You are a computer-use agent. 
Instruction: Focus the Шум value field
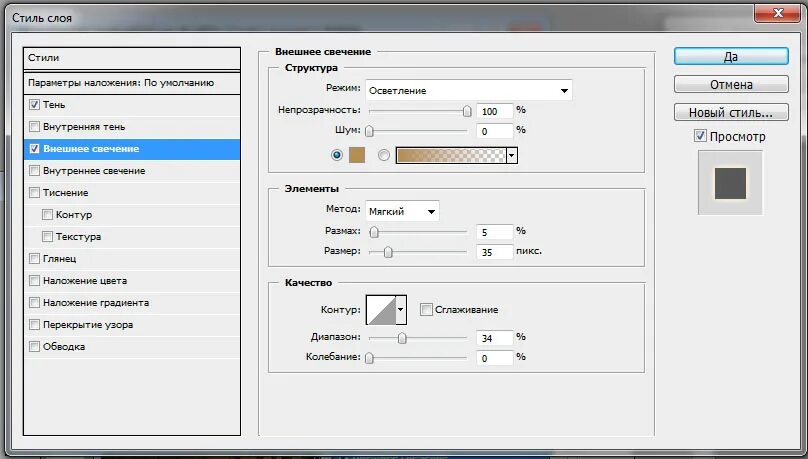495,131
